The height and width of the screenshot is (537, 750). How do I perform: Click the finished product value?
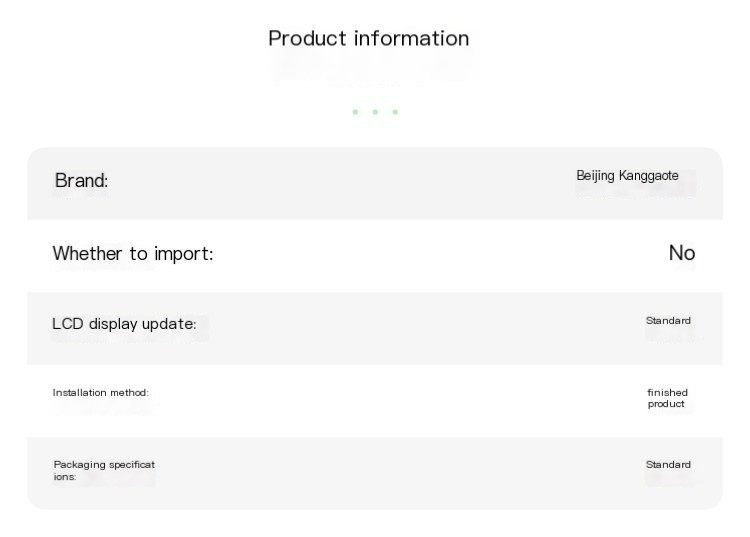(x=667, y=398)
